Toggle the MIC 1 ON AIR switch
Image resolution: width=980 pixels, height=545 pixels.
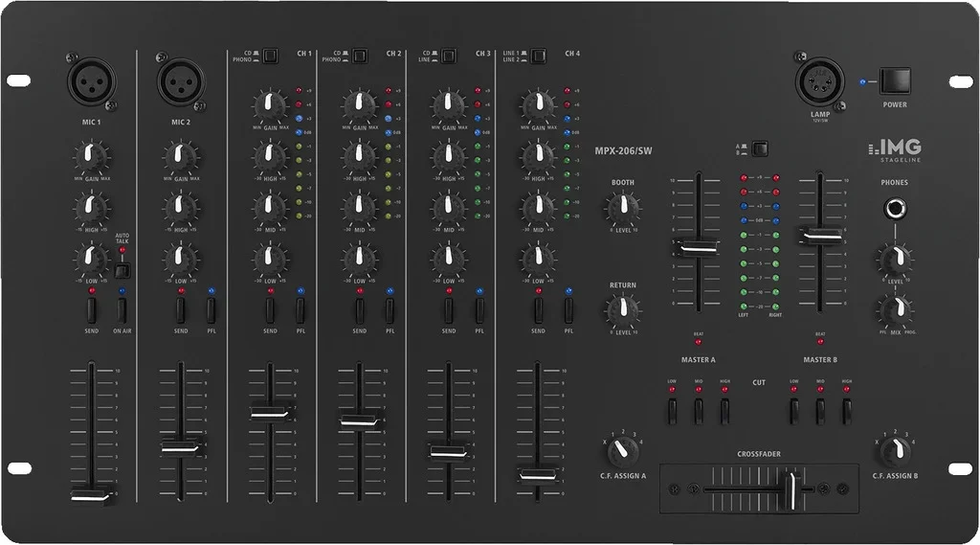point(122,309)
